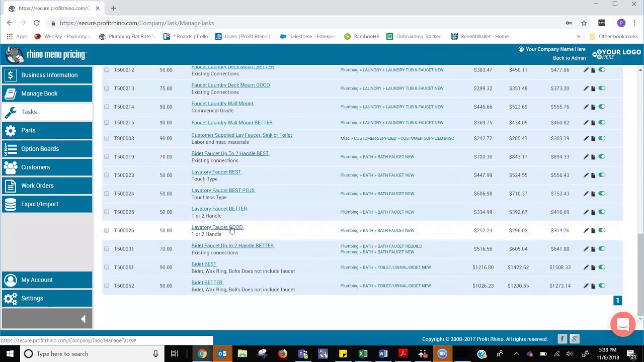Copy task T500019 using document icon
This screenshot has width=644, height=362.
point(593,157)
